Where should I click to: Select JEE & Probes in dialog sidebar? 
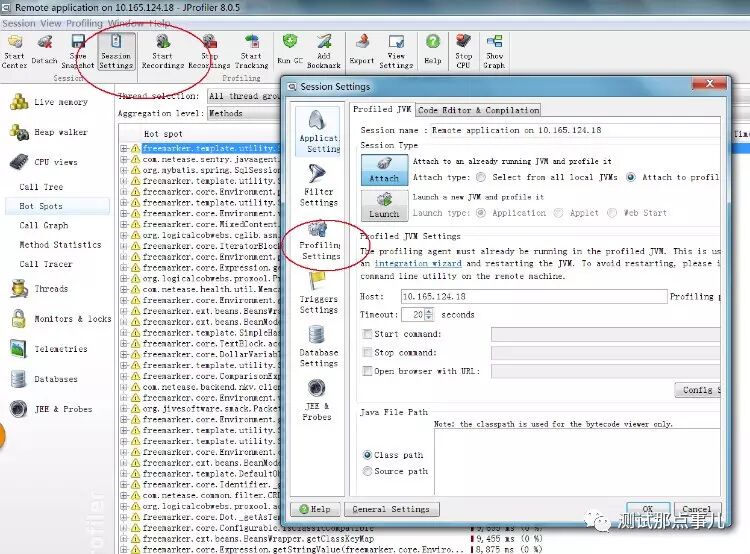click(x=317, y=400)
